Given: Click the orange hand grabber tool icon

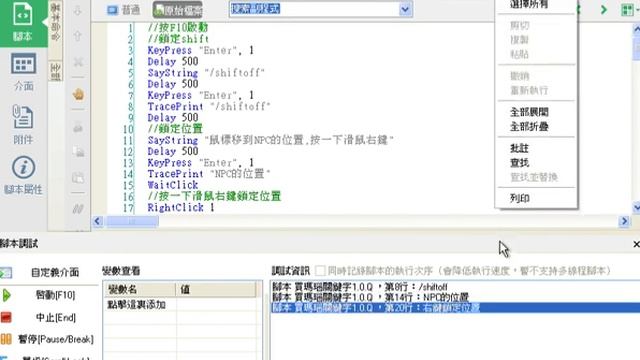Looking at the screenshot, I should click(x=78, y=95).
